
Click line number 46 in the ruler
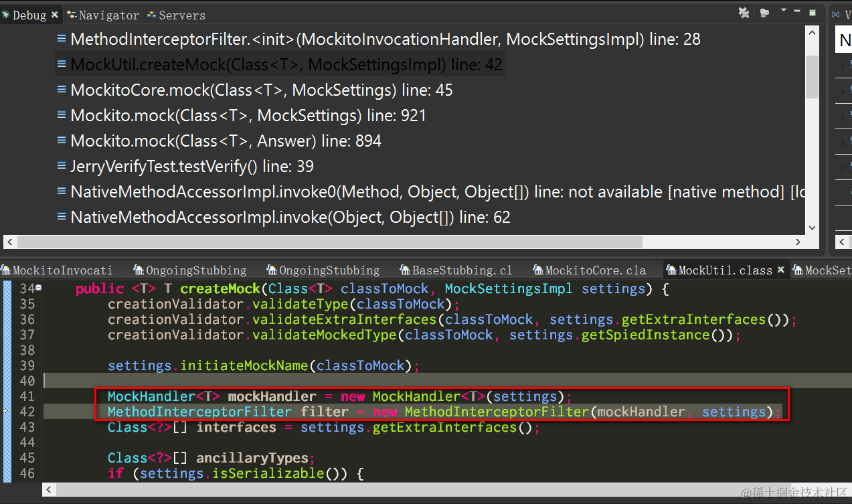click(x=27, y=474)
